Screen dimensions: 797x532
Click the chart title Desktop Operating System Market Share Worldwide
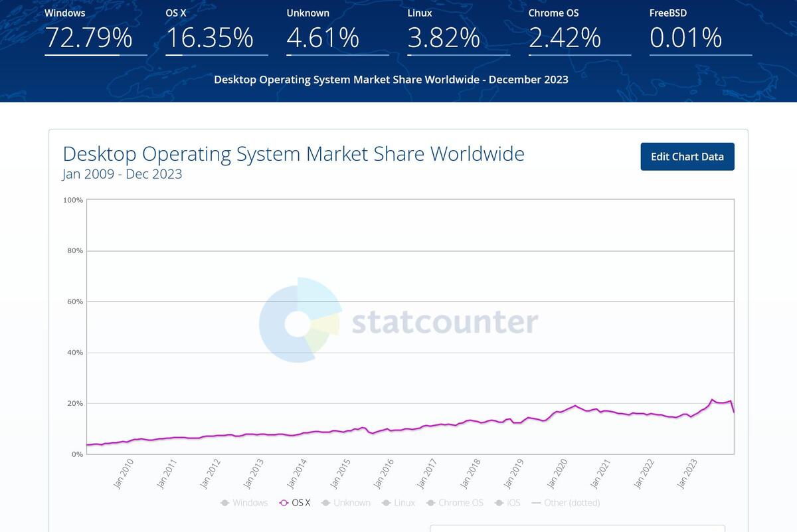294,154
